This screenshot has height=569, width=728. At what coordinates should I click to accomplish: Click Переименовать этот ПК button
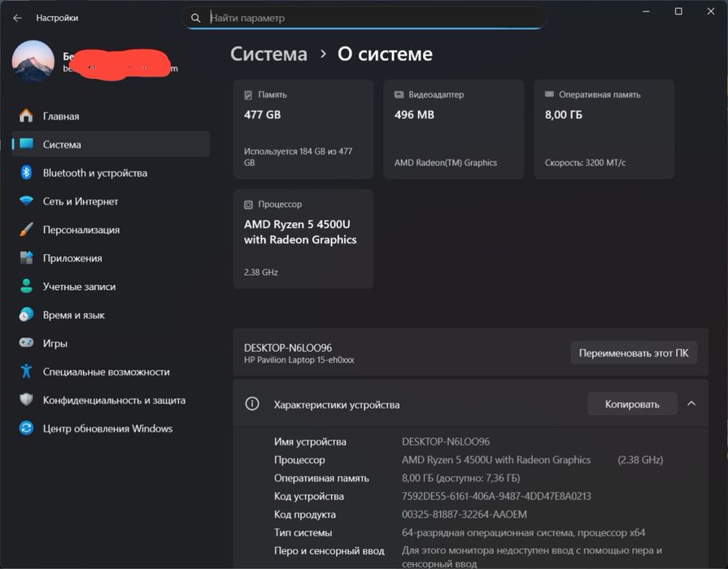pyautogui.click(x=634, y=352)
